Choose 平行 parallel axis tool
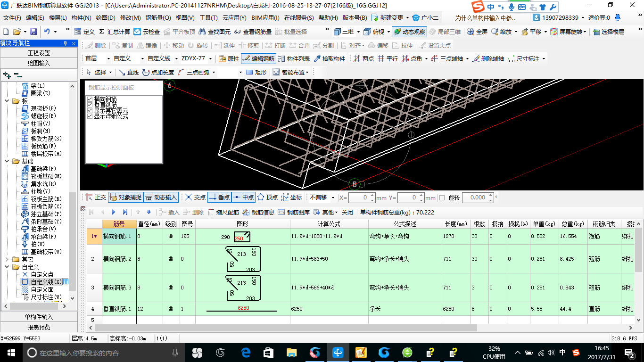The width and height of the screenshot is (644, 362). coord(388,58)
